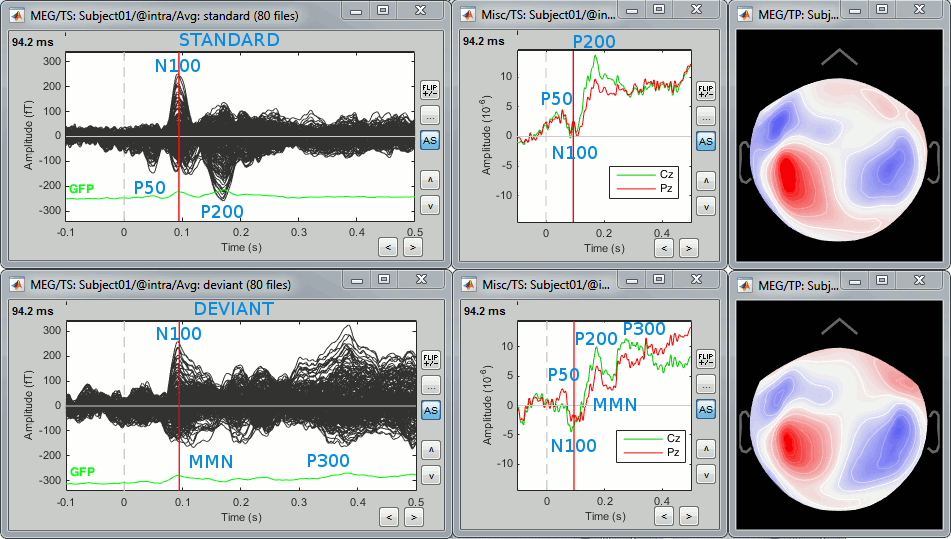Toggle AS autoscale in deviant MEG window
The height and width of the screenshot is (539, 951).
pyautogui.click(x=430, y=410)
